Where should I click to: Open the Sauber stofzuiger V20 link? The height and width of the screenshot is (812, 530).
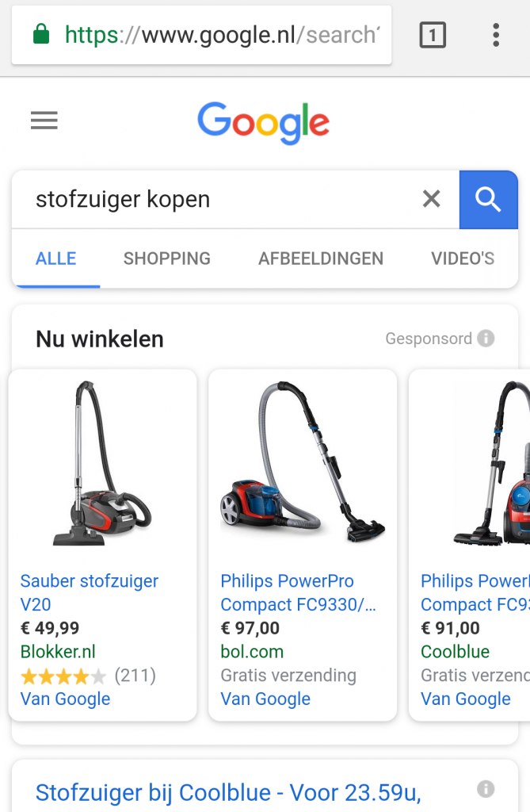pyautogui.click(x=89, y=592)
